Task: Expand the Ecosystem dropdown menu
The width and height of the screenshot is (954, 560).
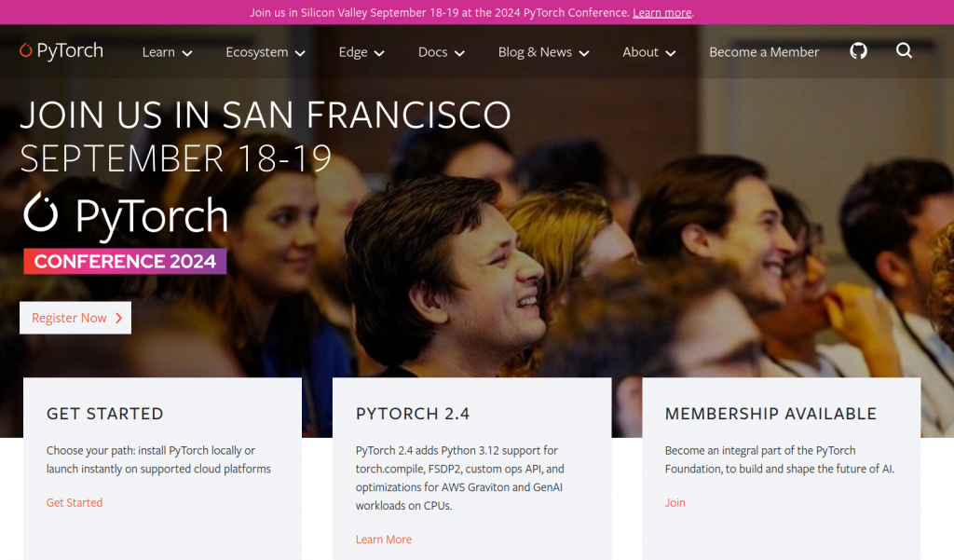Action: 266,52
